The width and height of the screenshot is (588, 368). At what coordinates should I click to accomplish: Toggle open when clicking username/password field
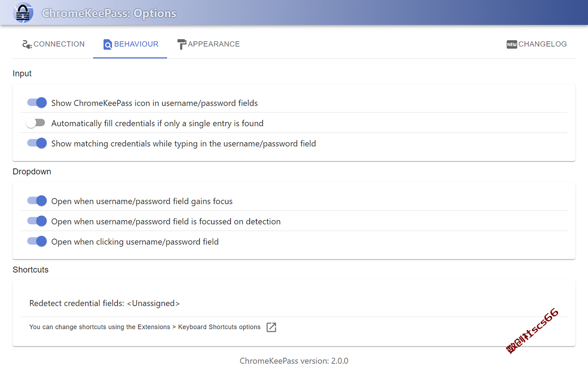click(37, 241)
